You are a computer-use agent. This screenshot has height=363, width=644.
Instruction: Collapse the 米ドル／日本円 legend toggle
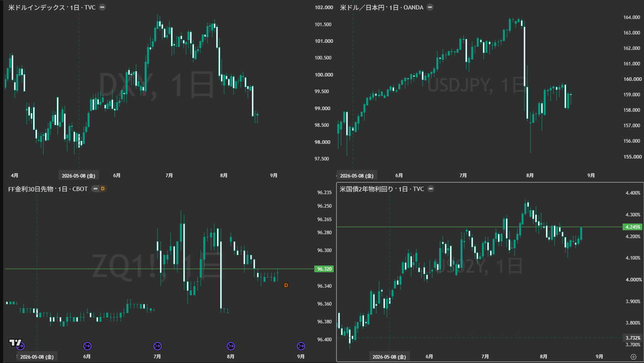click(430, 7)
